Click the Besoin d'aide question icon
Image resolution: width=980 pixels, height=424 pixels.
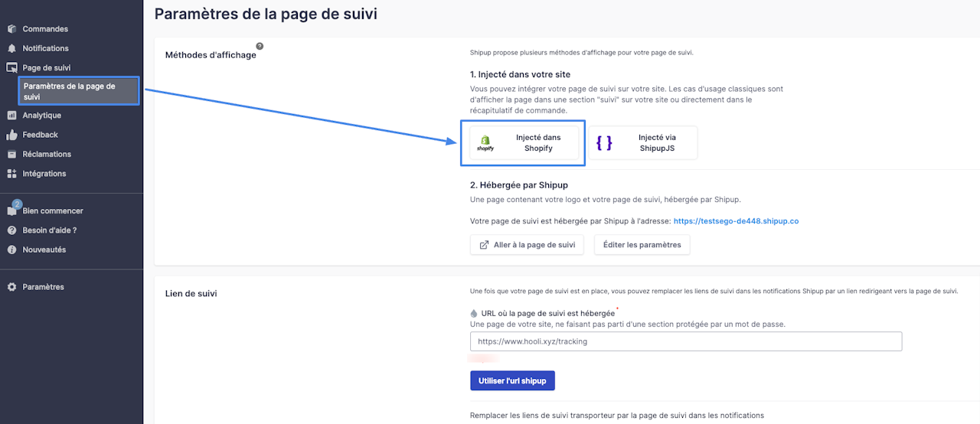[11, 230]
